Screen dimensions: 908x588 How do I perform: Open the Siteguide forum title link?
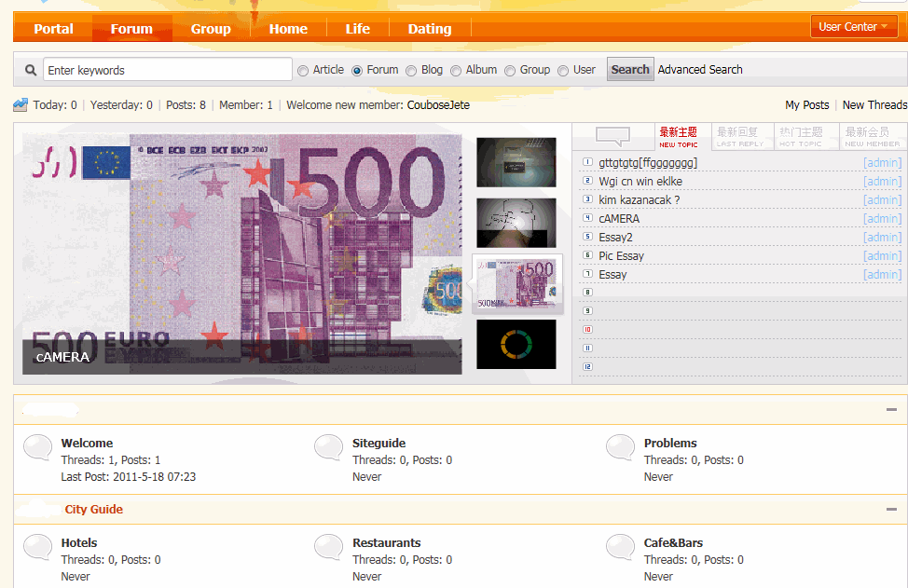[379, 444]
